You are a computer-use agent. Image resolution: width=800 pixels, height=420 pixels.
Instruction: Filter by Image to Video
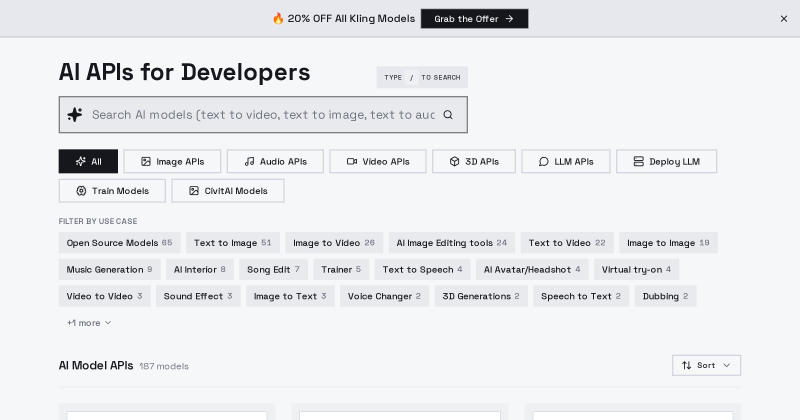click(x=334, y=243)
